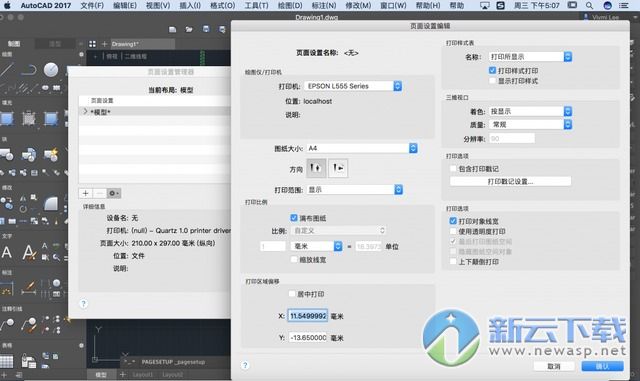
Task: Open the 着色 shading dropdown
Action: 530,111
